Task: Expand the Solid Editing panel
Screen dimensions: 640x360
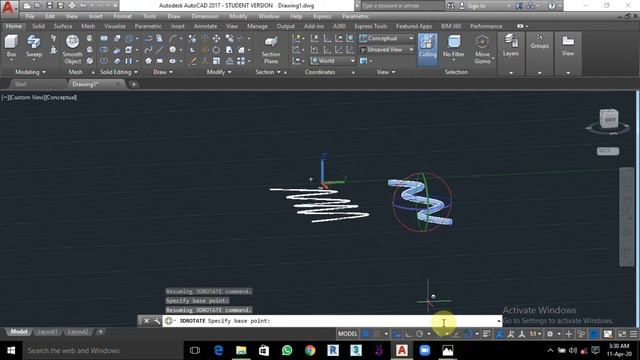Action: coord(119,72)
